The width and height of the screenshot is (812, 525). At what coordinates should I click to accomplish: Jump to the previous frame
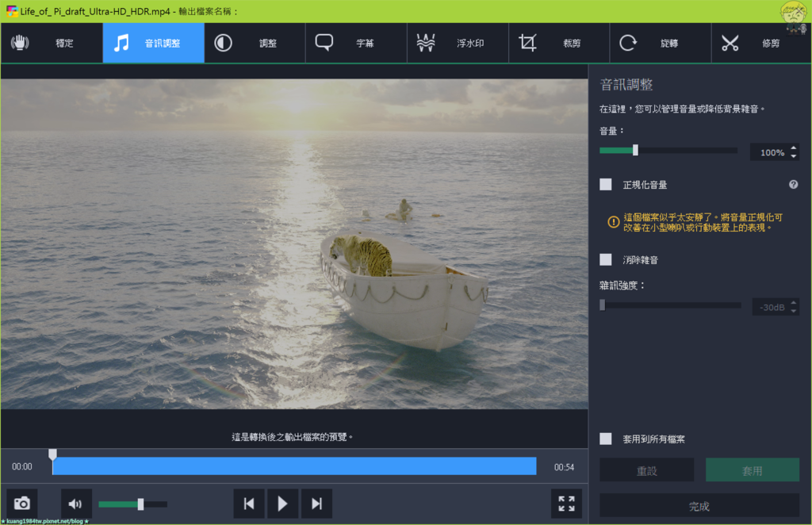249,504
